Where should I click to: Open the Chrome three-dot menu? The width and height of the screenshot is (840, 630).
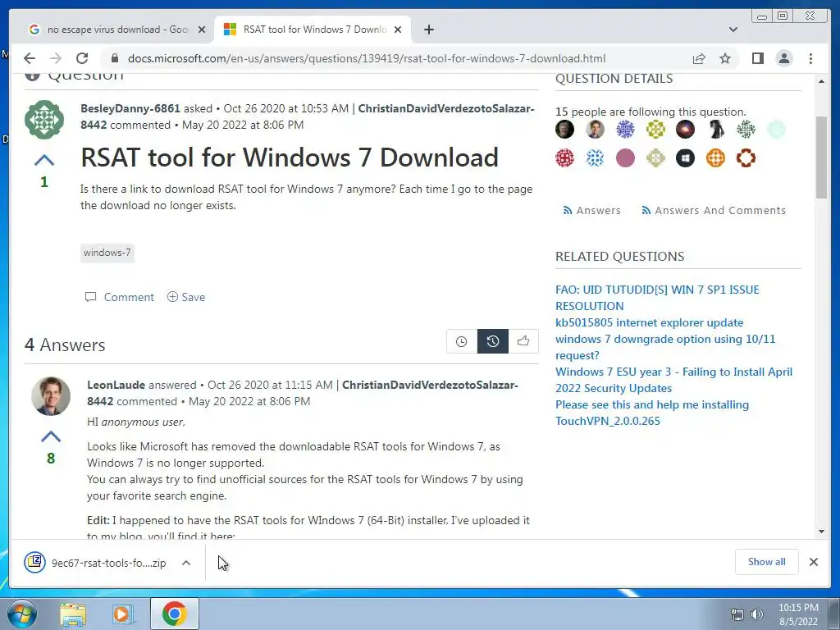810,58
